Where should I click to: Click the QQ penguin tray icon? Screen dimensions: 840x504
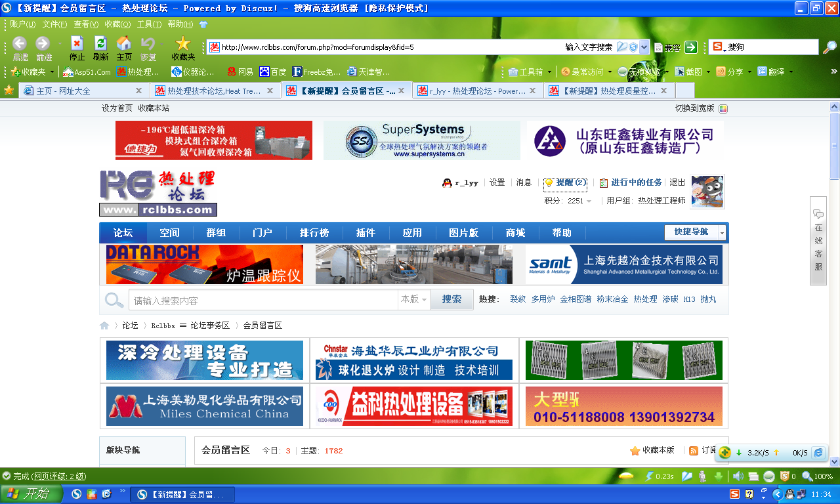[790, 494]
